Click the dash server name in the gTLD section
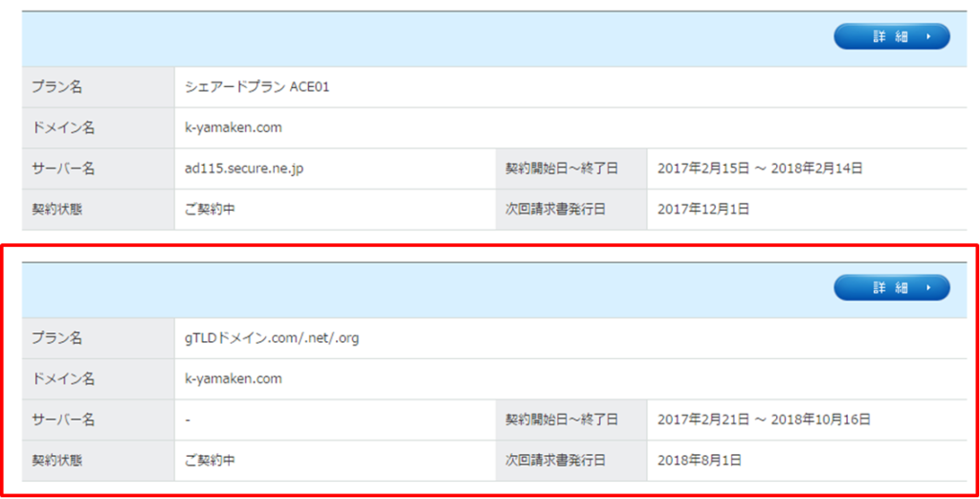980x499 pixels. click(x=188, y=420)
